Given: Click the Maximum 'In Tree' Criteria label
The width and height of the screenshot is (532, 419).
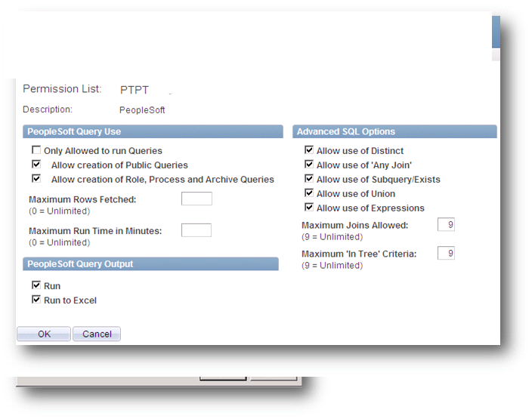Looking at the screenshot, I should (359, 254).
